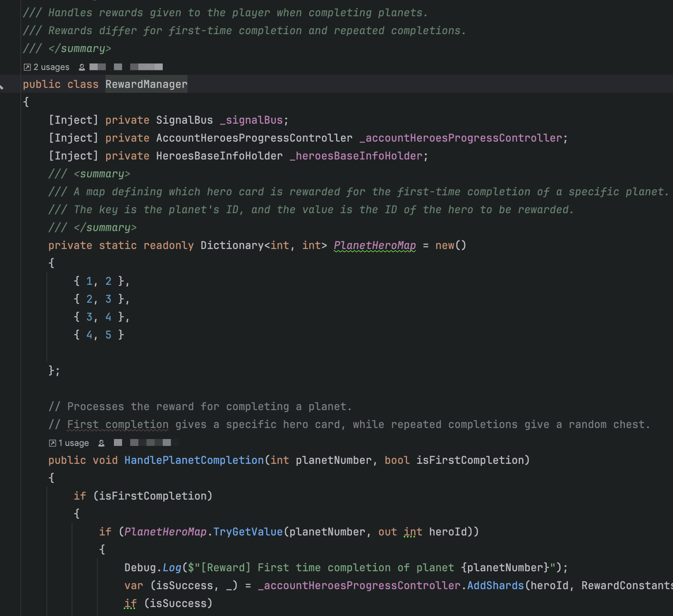This screenshot has height=616, width=673.
Task: Click the underlined 'First completion' comment text
Action: click(x=118, y=424)
